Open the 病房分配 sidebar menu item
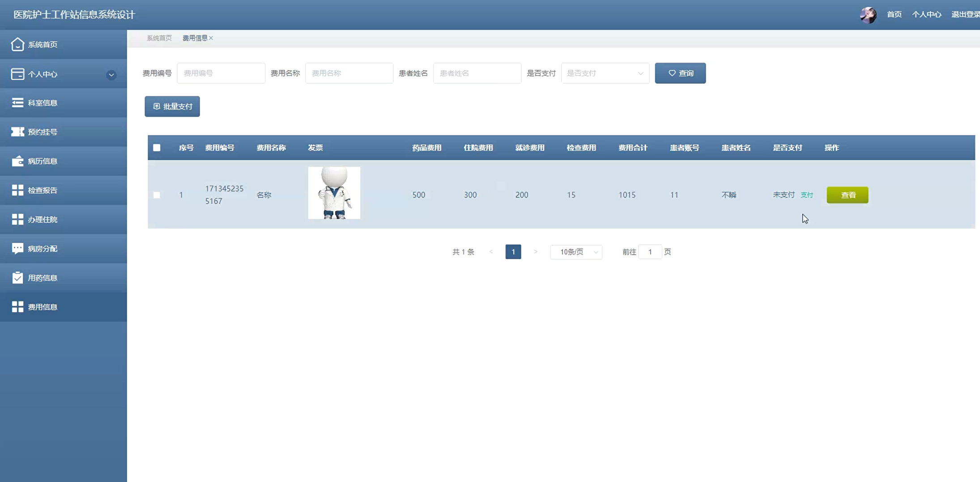 [64, 248]
